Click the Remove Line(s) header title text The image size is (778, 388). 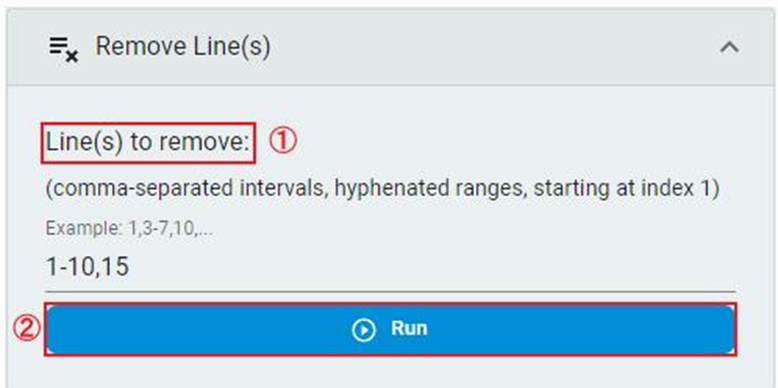[x=183, y=47]
